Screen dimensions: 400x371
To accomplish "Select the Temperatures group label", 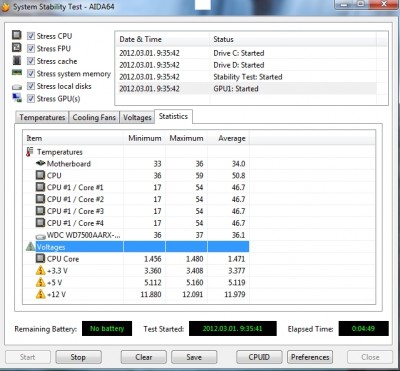I will (x=60, y=152).
